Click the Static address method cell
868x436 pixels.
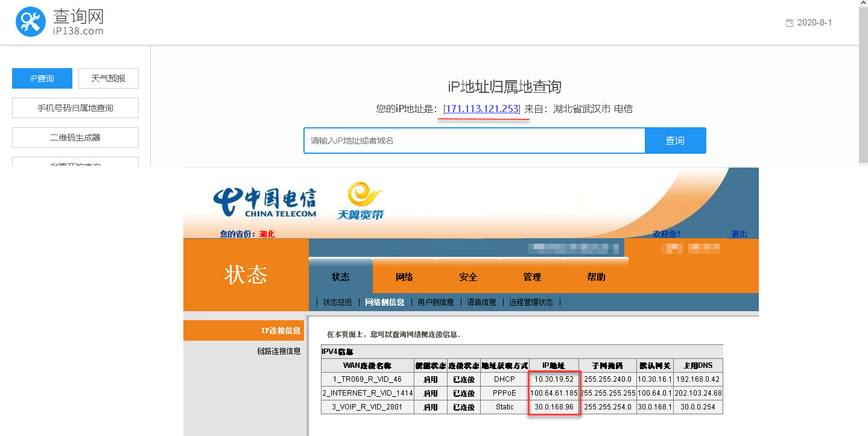(x=504, y=407)
